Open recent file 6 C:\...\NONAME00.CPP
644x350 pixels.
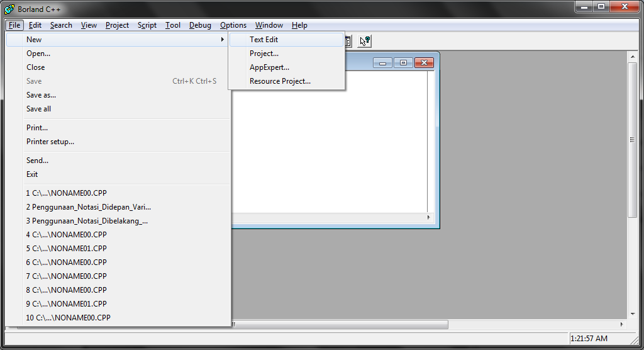[118, 262]
